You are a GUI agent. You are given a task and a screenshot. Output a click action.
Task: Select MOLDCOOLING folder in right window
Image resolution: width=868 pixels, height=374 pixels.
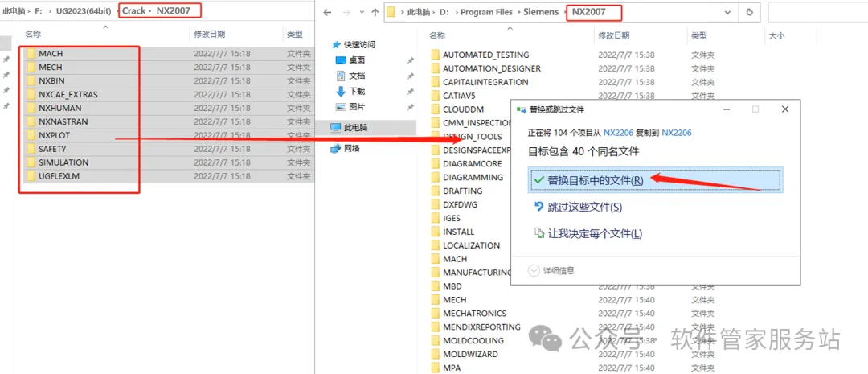point(473,340)
